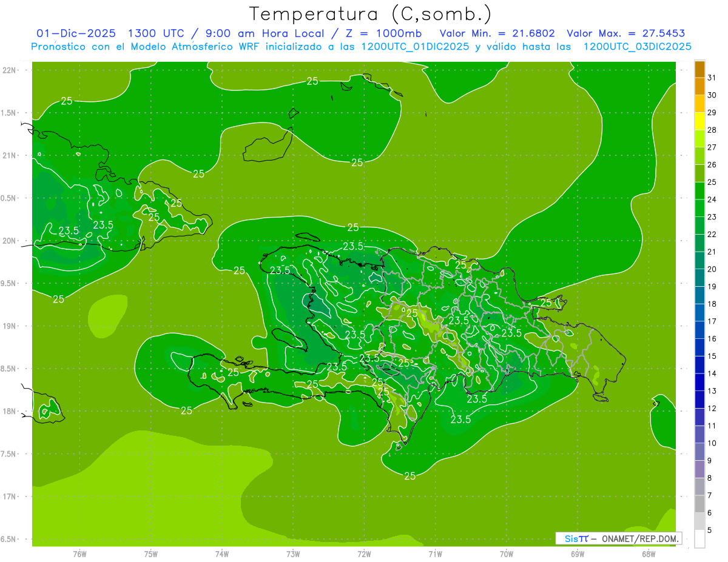Pick the gray legend swatch between 6 and 7

click(699, 504)
